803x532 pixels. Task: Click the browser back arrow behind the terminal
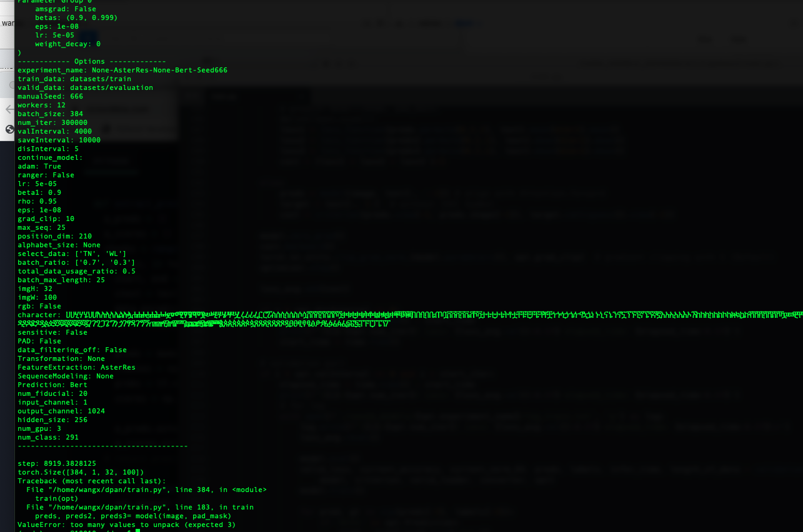pyautogui.click(x=9, y=109)
